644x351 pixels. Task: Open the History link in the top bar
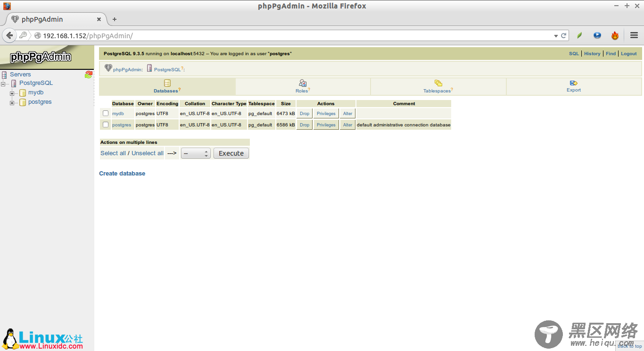592,54
